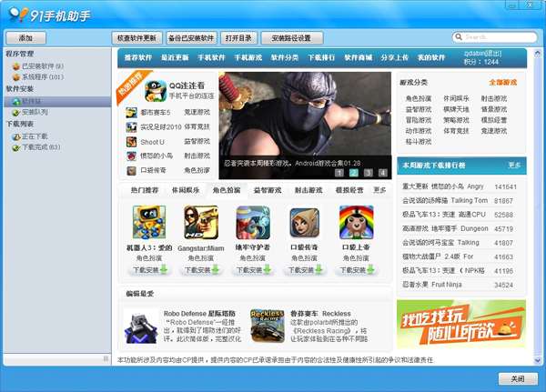Show 更多 for weekly download ranking
The image size is (546, 392).
pyautogui.click(x=515, y=166)
